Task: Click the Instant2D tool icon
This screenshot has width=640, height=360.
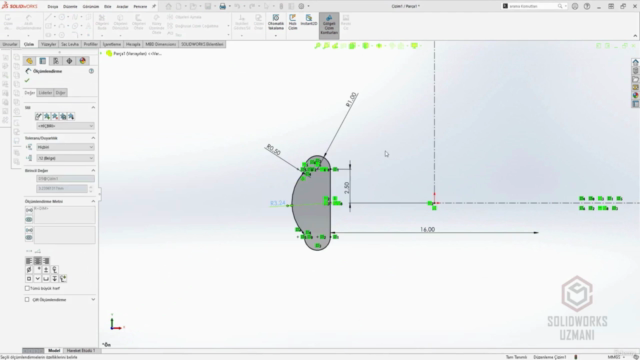Action: [309, 20]
